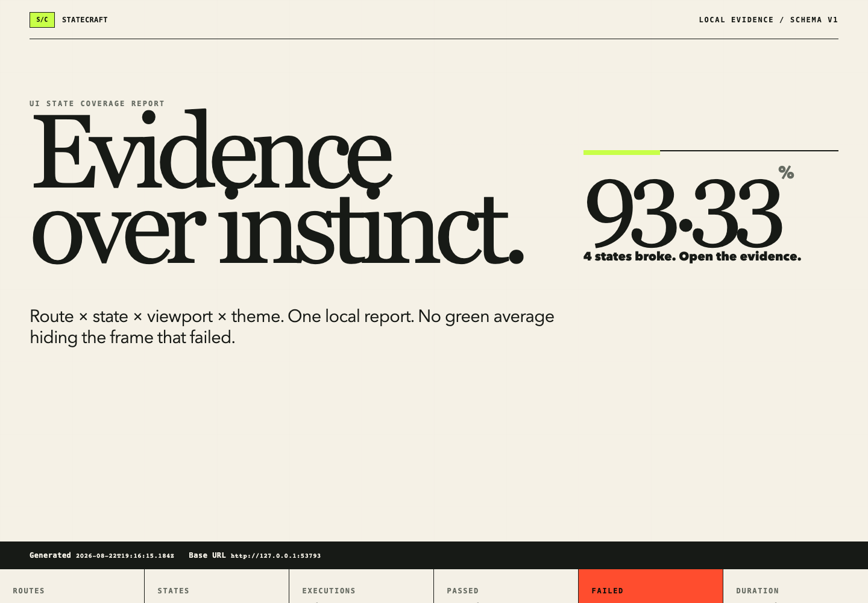868x603 pixels.
Task: Click the Base URL http://127.0.0.1:53793
Action: (275, 556)
